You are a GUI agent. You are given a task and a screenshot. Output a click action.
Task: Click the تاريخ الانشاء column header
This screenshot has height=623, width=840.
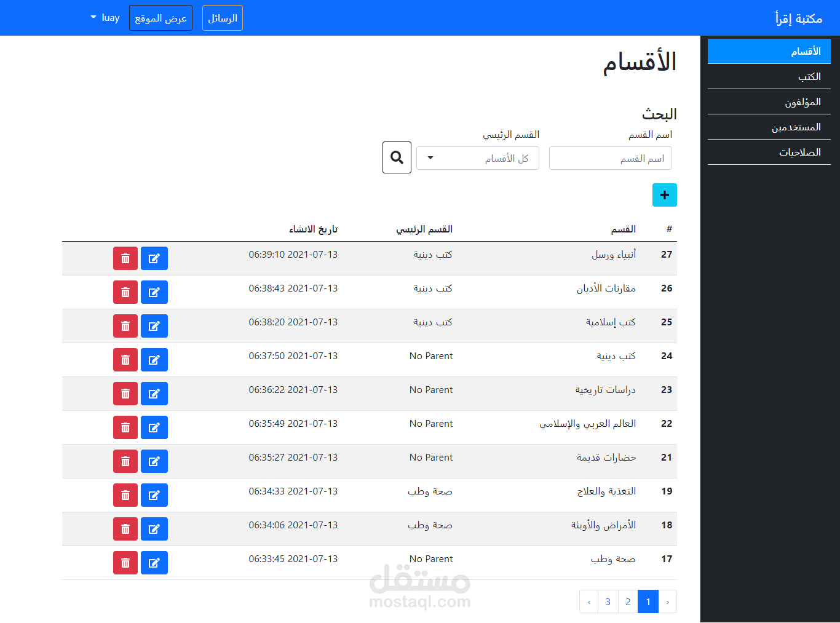tap(314, 229)
